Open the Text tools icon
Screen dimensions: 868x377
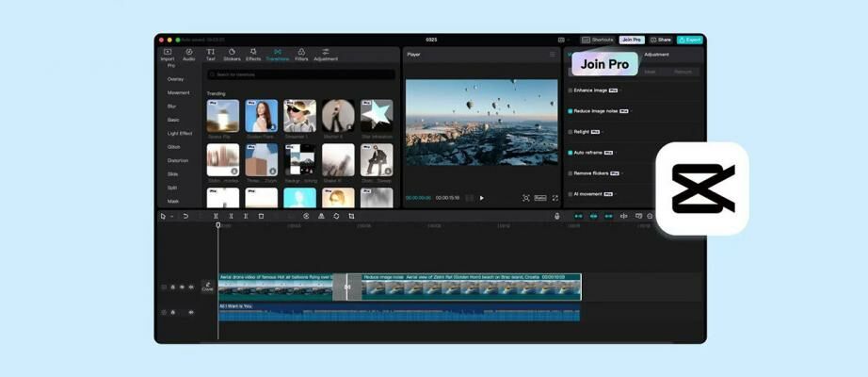210,55
